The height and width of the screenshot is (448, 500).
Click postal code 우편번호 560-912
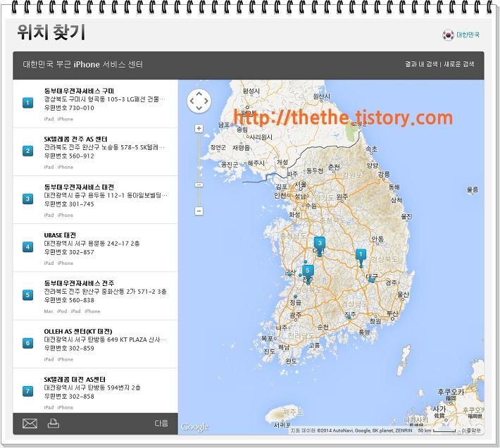[69, 156]
